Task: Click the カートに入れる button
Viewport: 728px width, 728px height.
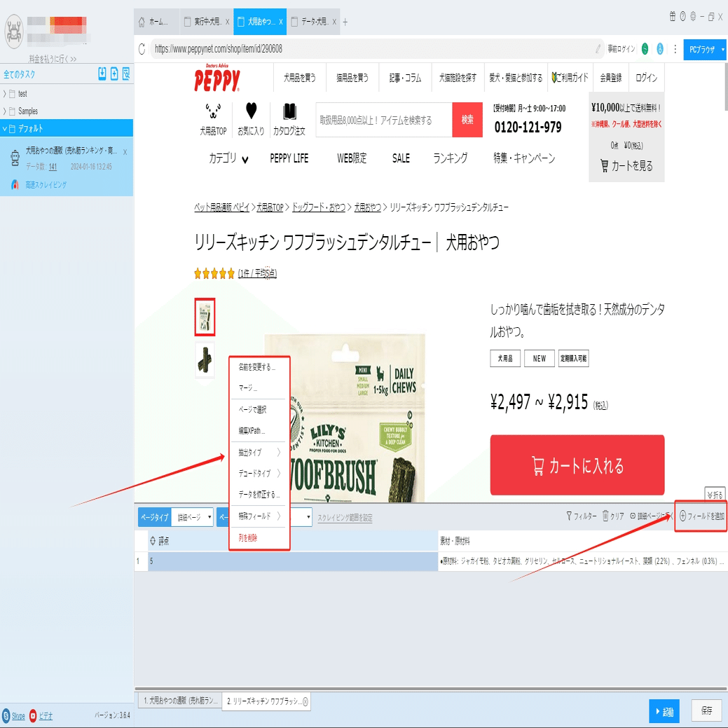Action: (577, 465)
